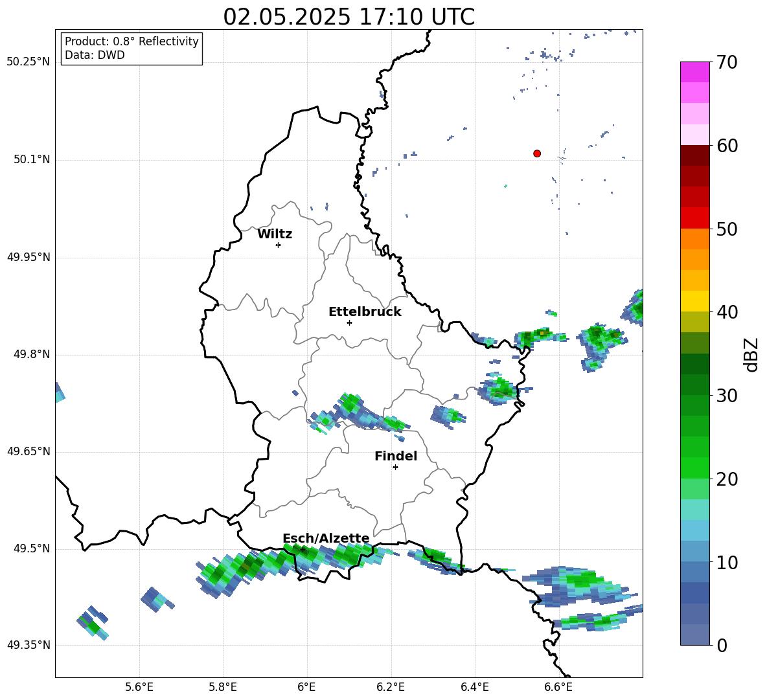This screenshot has height=700, width=767.
Task: Click the 5.8°E longitude label
Action: 223,687
